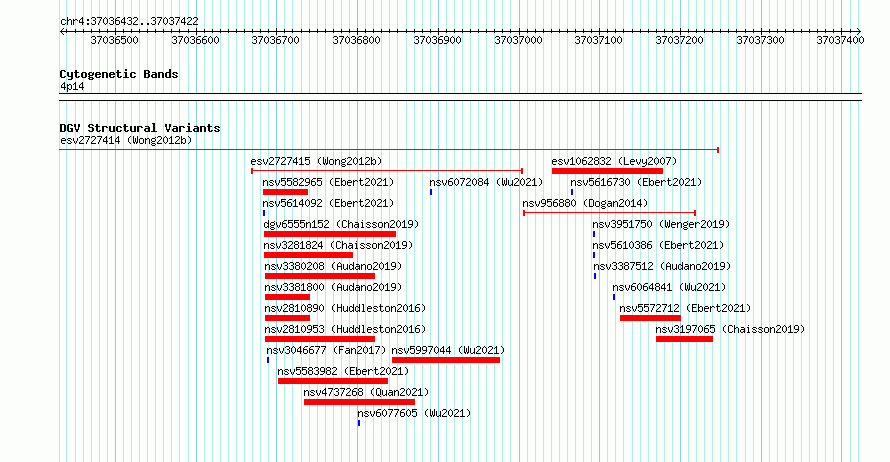The image size is (890, 462).
Task: Click nsv5614092 (Ebert2021) label
Action: point(328,203)
